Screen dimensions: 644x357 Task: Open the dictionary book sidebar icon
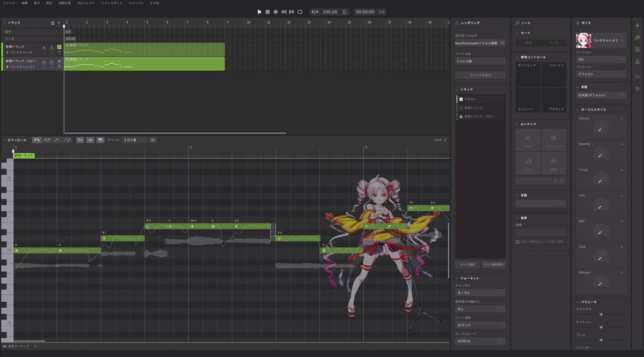click(637, 49)
